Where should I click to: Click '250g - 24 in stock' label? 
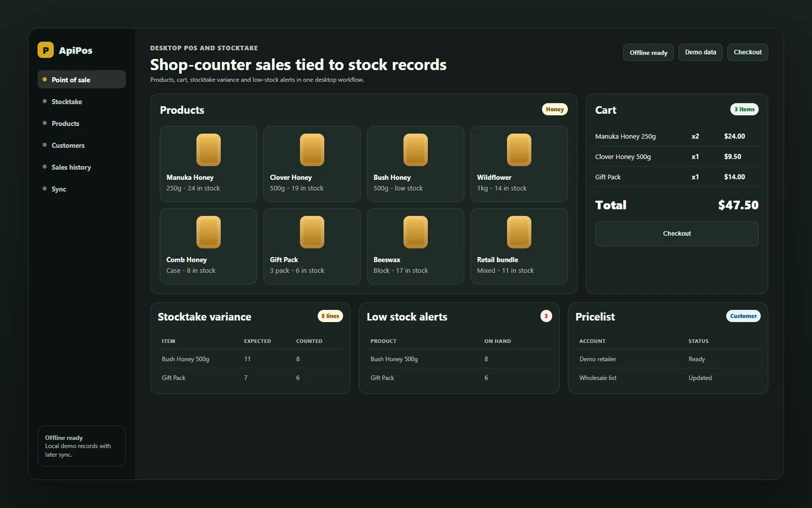click(x=193, y=188)
